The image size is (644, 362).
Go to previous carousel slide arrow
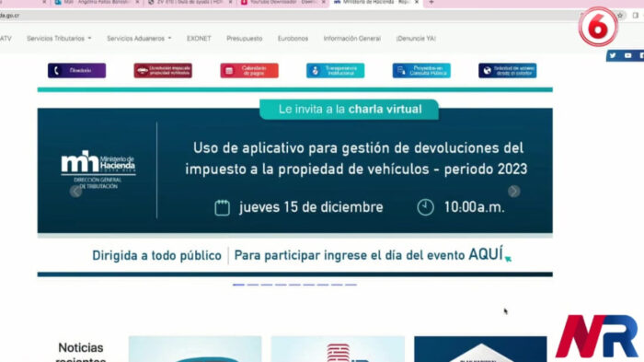pyautogui.click(x=76, y=192)
